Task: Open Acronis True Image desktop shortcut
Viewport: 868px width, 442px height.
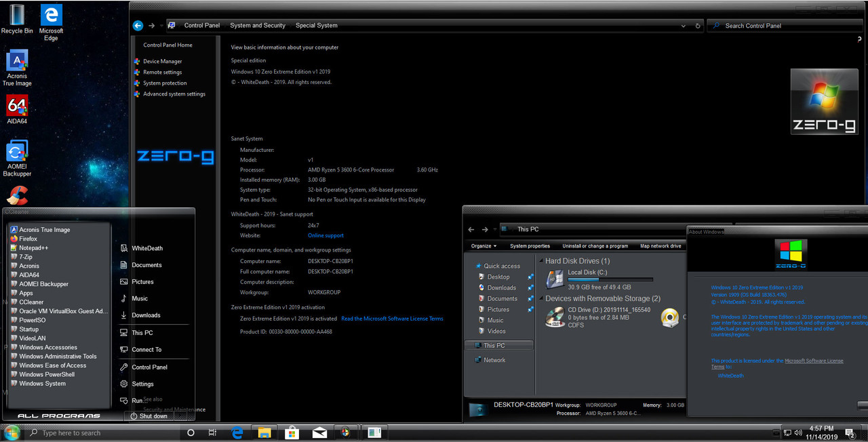Action: [17, 68]
